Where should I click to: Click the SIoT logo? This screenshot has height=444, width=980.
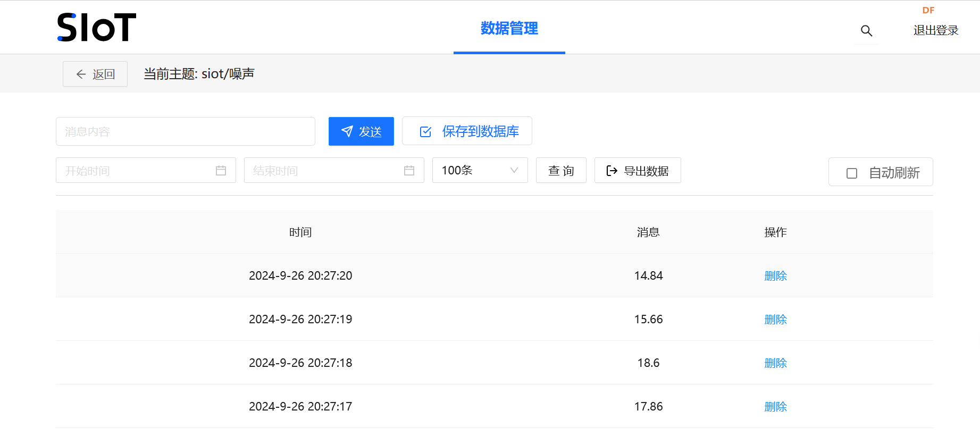96,28
